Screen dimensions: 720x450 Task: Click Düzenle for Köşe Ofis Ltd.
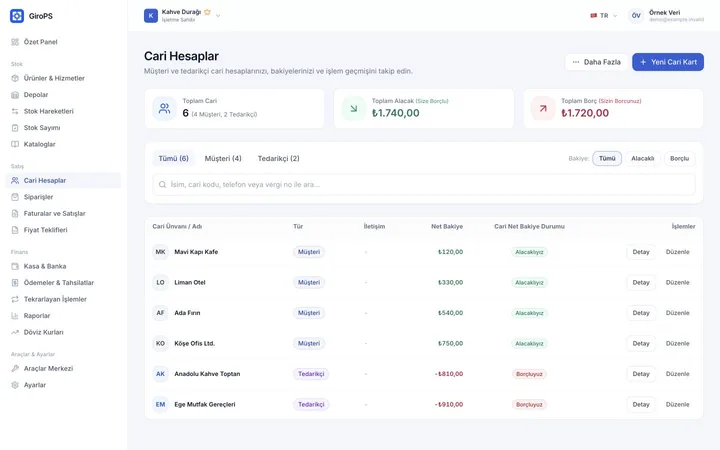coord(678,343)
